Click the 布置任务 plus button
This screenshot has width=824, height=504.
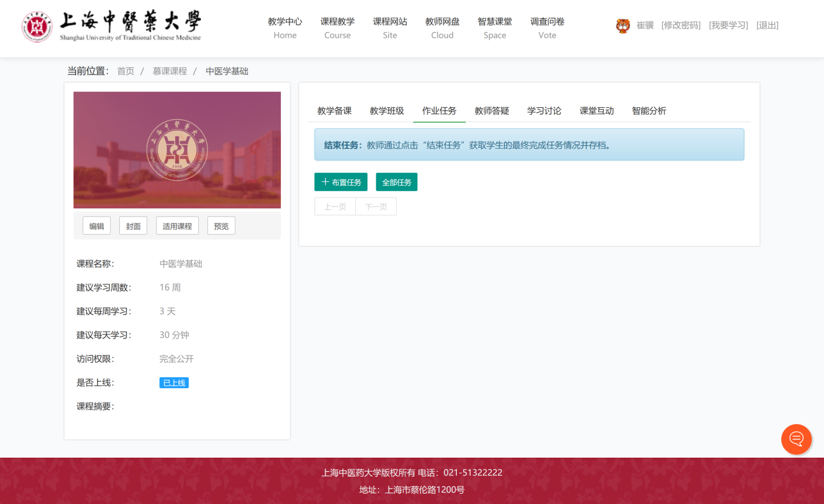[341, 182]
